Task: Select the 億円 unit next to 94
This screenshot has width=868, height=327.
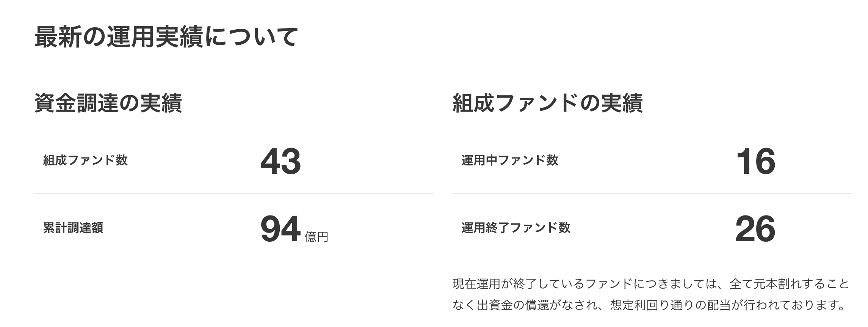Action: pos(316,237)
